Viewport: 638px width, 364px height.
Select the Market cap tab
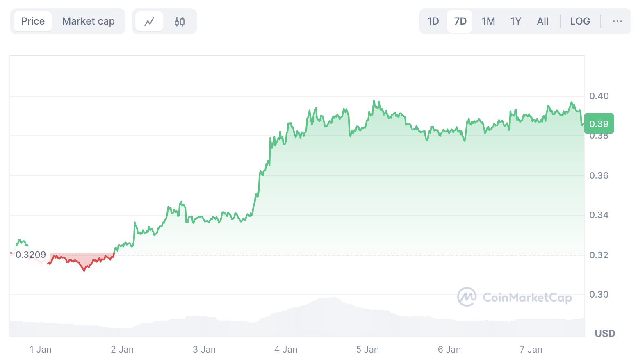click(88, 21)
